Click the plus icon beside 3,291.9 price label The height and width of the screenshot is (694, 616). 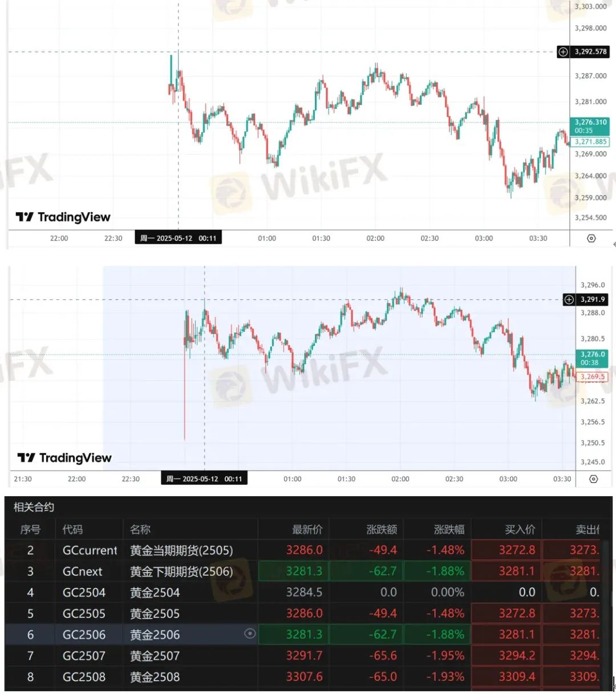569,299
